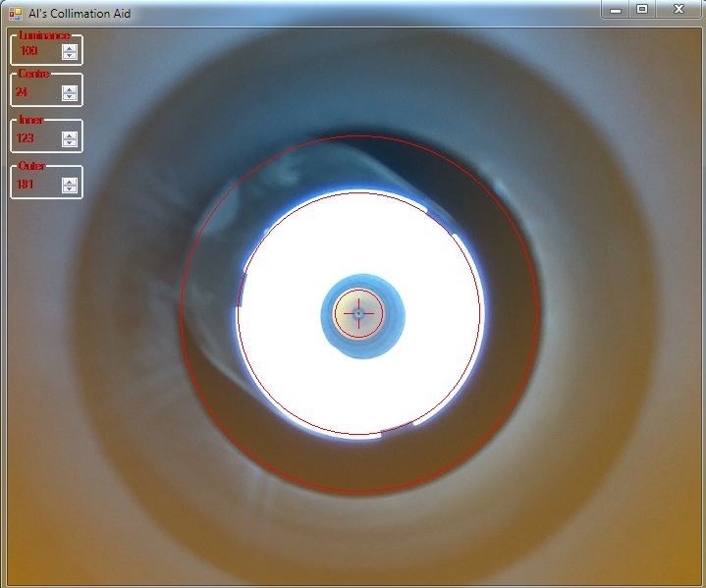Lower the Inner circle size by one
This screenshot has height=588, width=706.
tap(70, 143)
